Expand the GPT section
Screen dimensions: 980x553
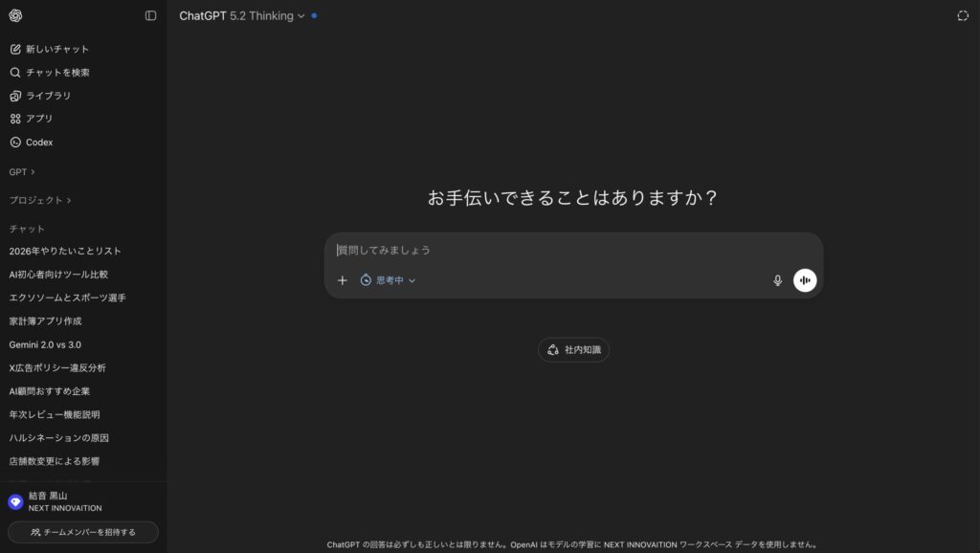22,172
